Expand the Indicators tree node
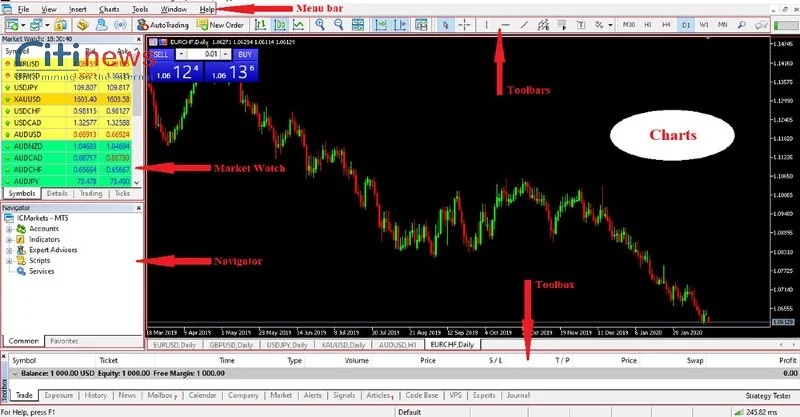 click(x=9, y=239)
